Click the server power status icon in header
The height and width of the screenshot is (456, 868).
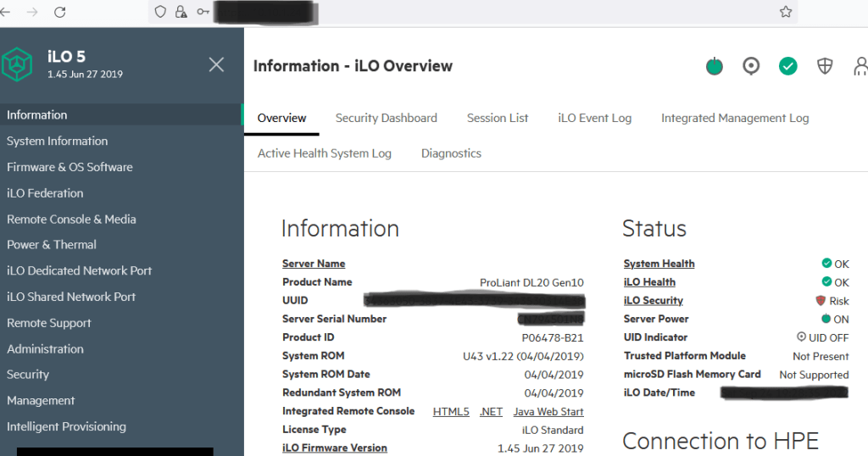[x=714, y=66]
